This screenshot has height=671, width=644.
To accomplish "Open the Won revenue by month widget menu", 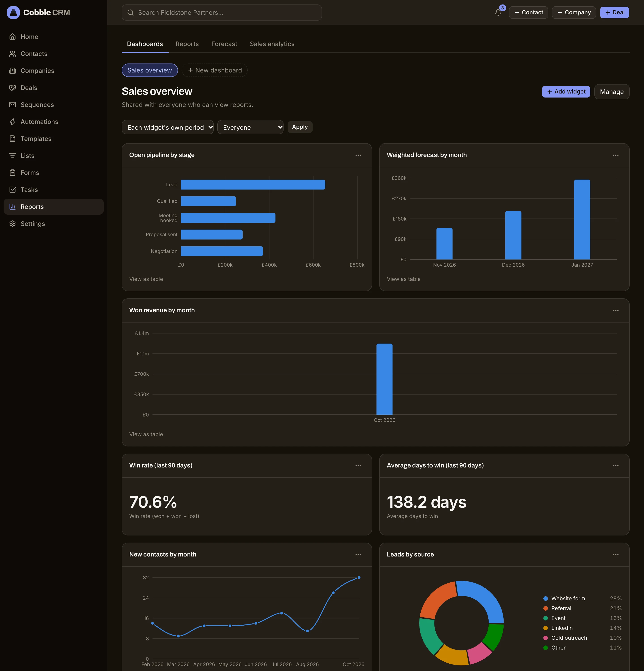I will click(616, 310).
